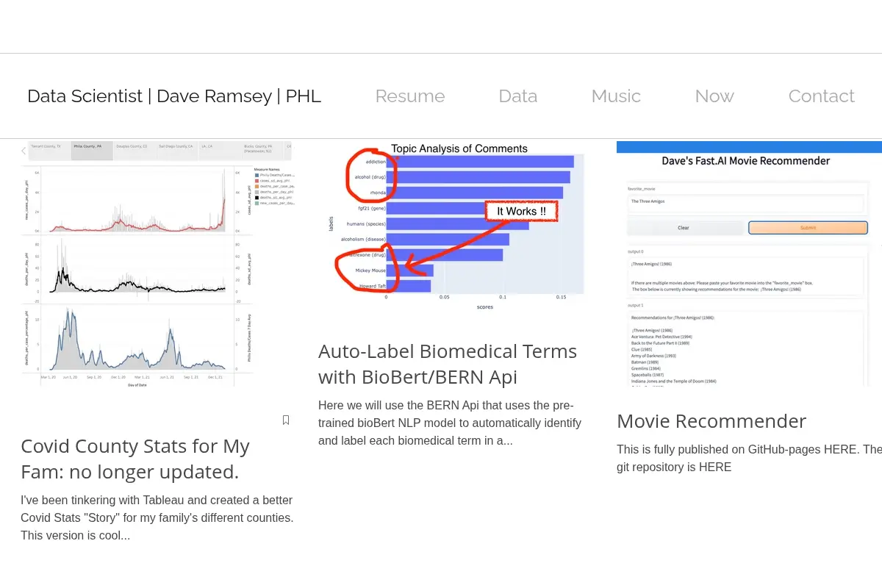Open the Contact page
The width and height of the screenshot is (882, 588).
821,96
